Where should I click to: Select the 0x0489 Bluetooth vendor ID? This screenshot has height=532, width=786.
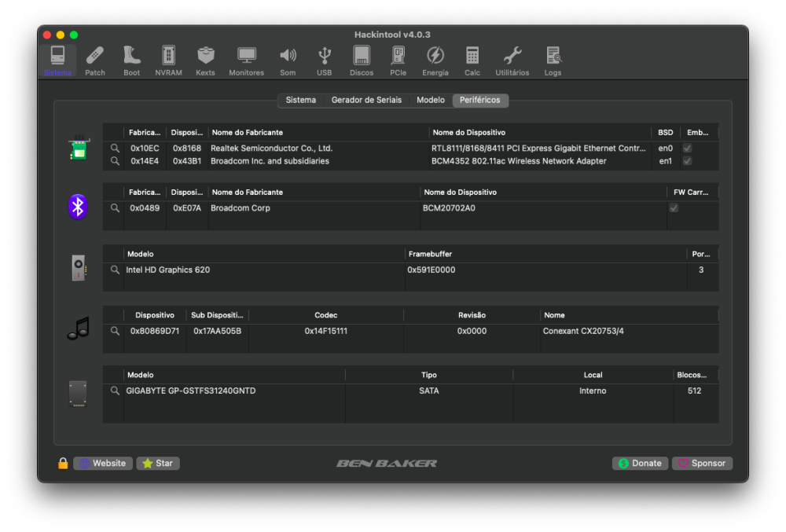(x=145, y=208)
